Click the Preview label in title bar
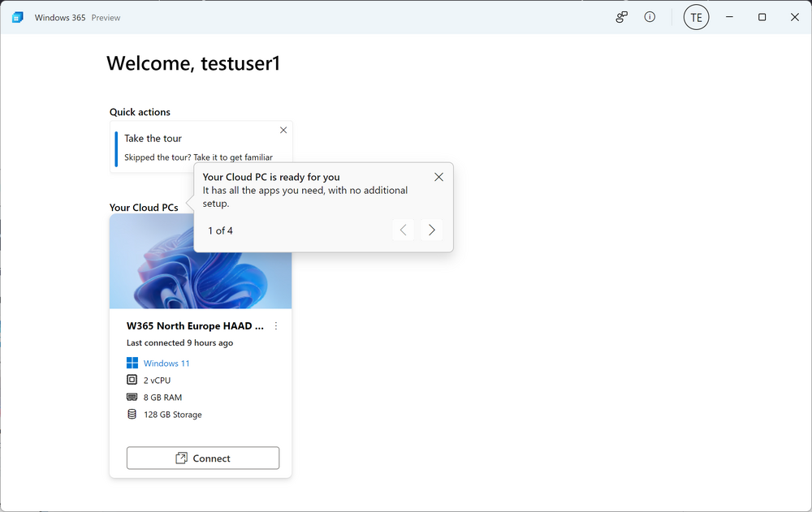The image size is (812, 512). [106, 18]
